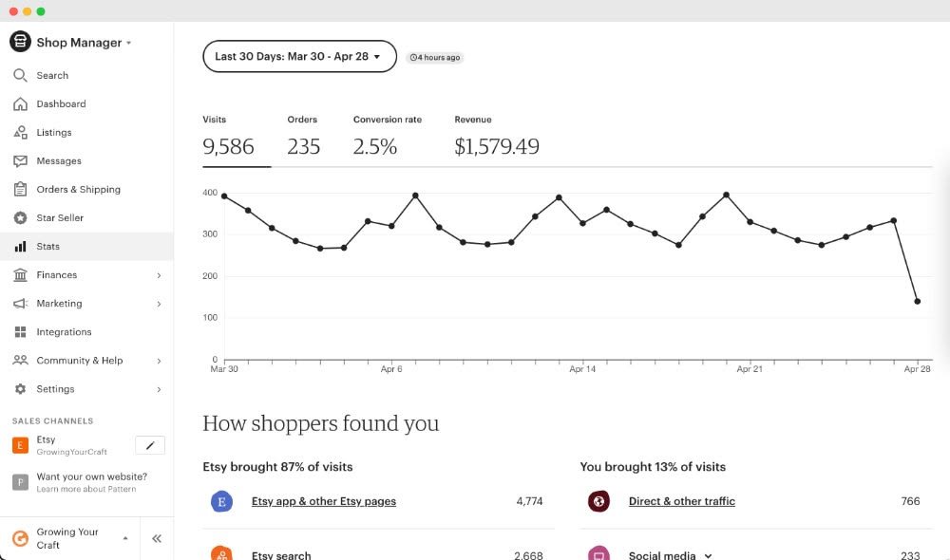Viewport: 950px width, 560px height.
Task: Open the Shop Manager dropdown arrow
Action: point(128,43)
